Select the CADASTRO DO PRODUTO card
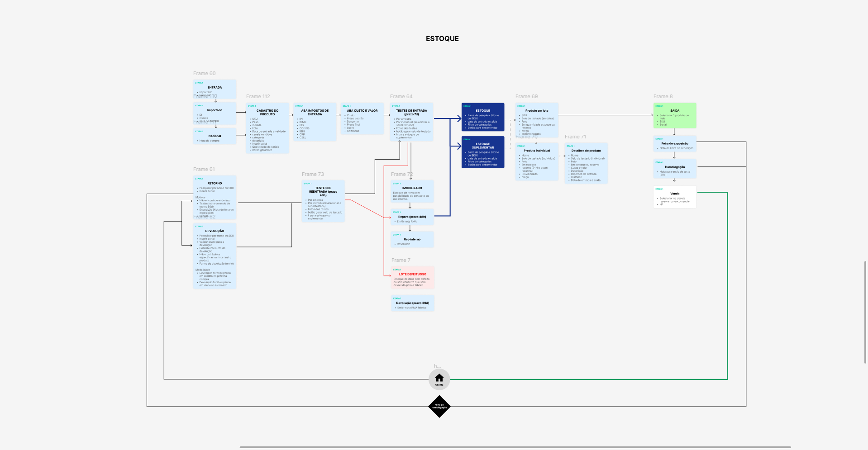Screen dimensions: 868x450 pos(267,128)
